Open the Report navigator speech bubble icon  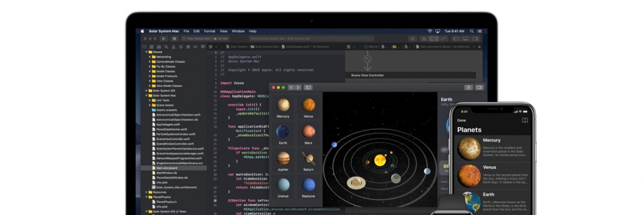click(204, 47)
